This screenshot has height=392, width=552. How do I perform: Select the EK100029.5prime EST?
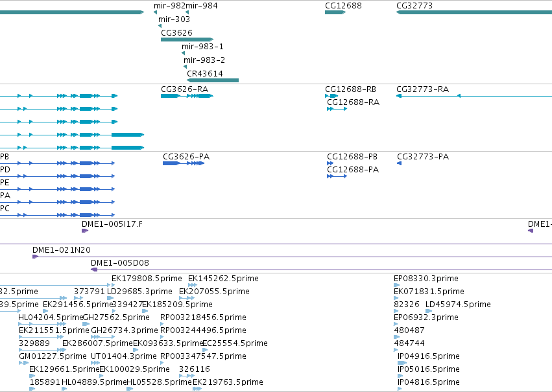pyautogui.click(x=101, y=376)
